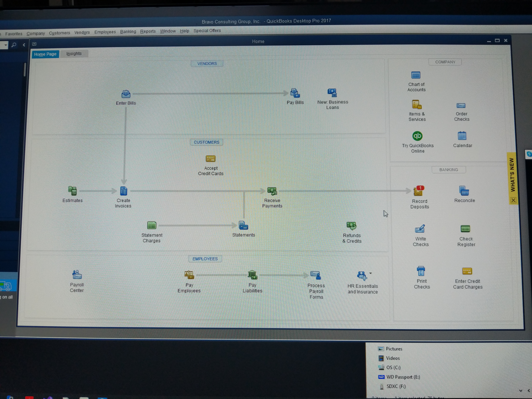
Task: Open the Window menu
Action: point(168,31)
